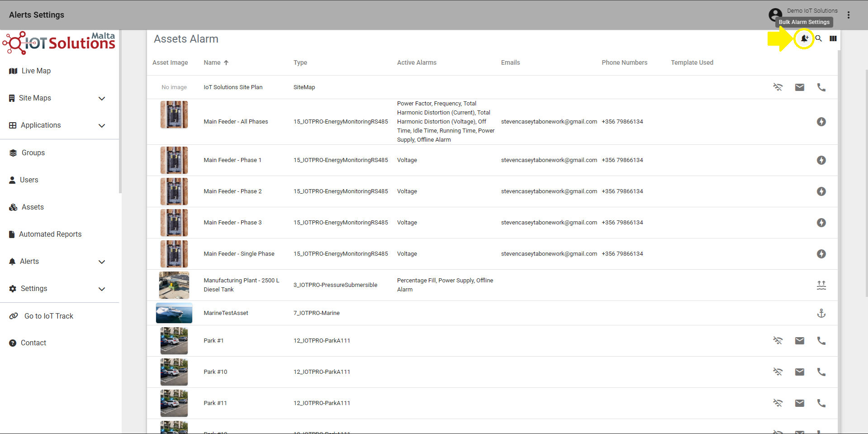The height and width of the screenshot is (434, 868).
Task: Click email address in Main Feeder - Phase 1 row
Action: click(549, 160)
